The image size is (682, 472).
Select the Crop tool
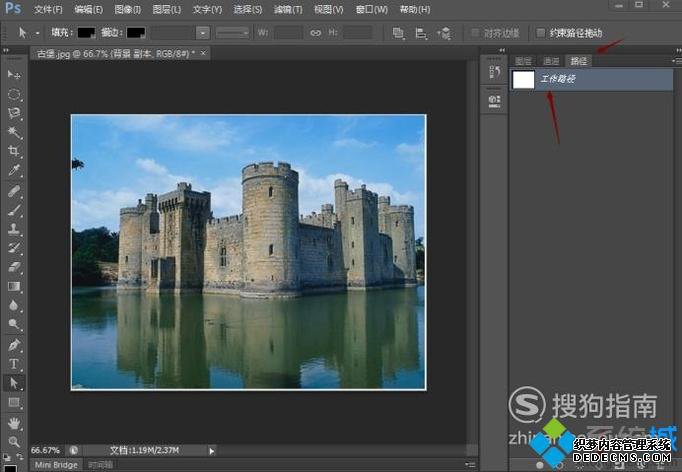click(x=14, y=151)
